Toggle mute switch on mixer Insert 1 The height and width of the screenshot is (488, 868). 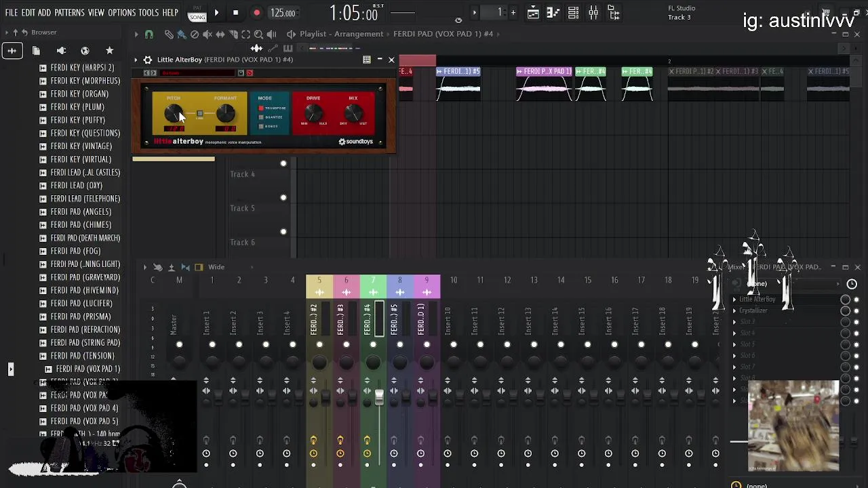click(x=212, y=345)
